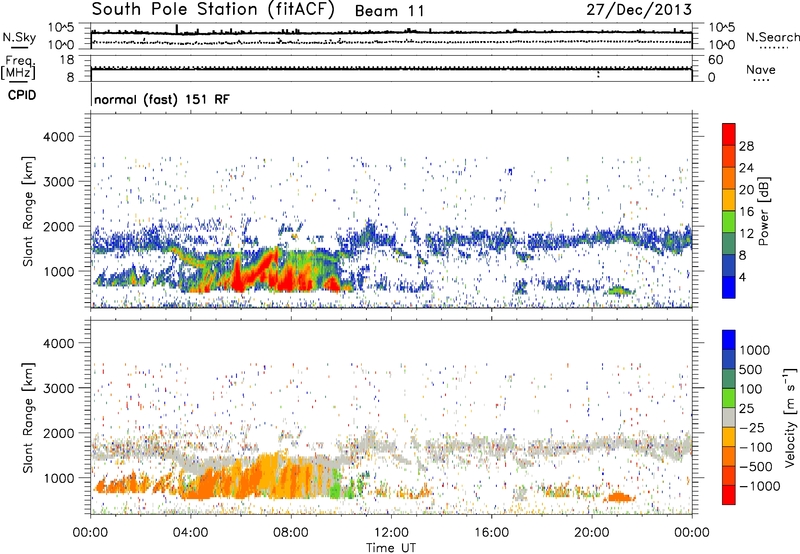Viewport: 800px width, 554px height.
Task: Click the blue top of velocity color bar
Action: (x=729, y=340)
